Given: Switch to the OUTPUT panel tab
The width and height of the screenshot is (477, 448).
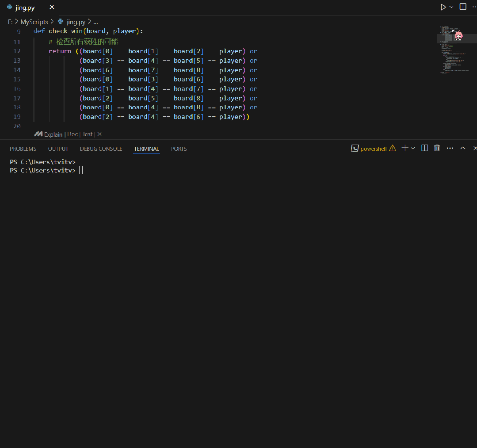Looking at the screenshot, I should point(58,149).
